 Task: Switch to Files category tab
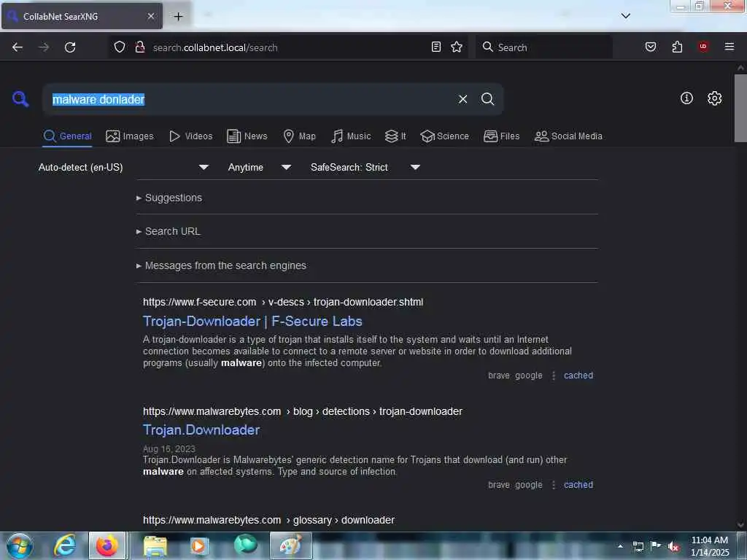click(501, 136)
